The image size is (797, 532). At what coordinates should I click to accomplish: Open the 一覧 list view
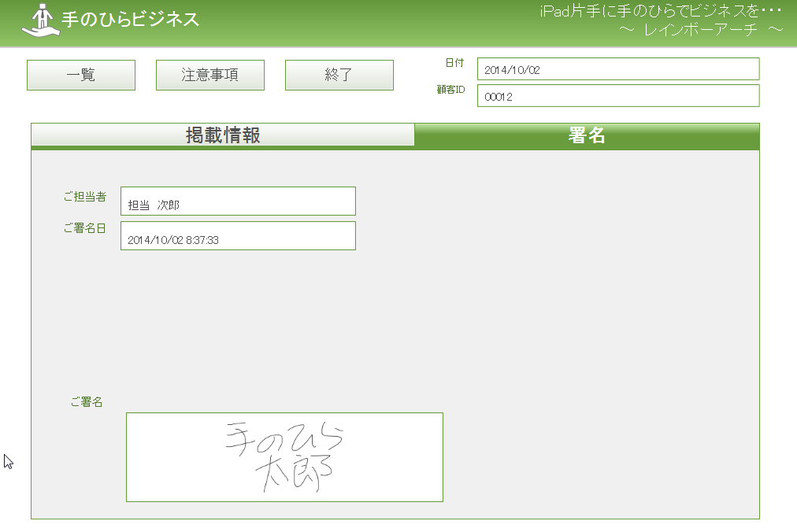click(x=81, y=76)
